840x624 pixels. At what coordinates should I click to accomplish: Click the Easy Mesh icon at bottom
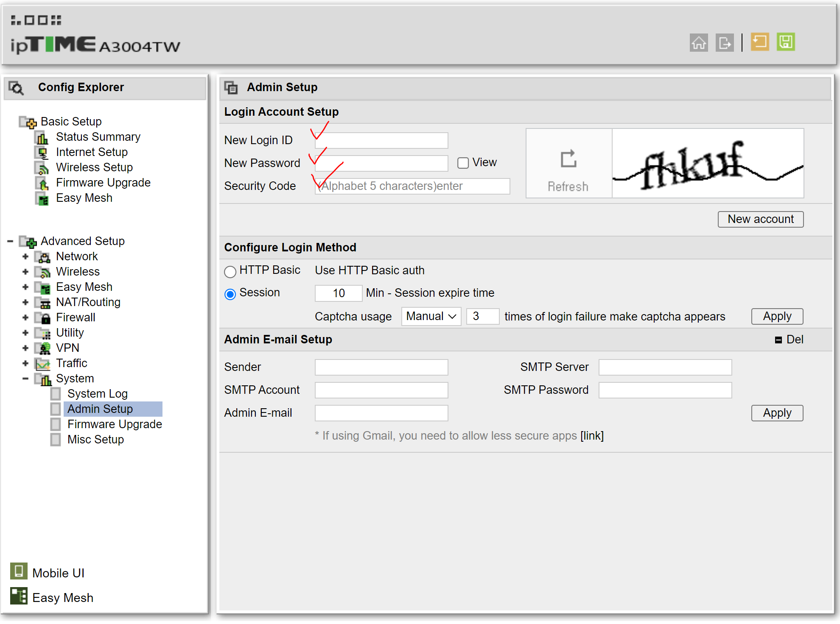(x=19, y=596)
